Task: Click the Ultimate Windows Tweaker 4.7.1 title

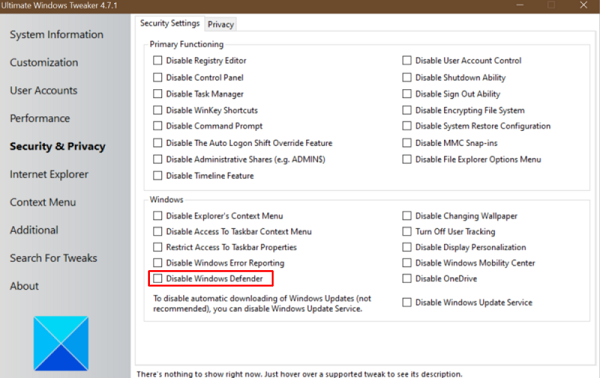Action: coord(59,5)
